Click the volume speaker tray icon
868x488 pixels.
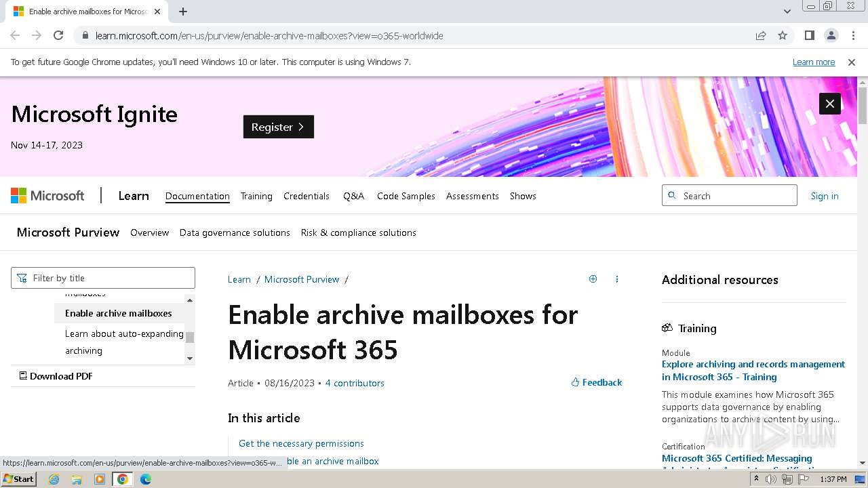771,479
